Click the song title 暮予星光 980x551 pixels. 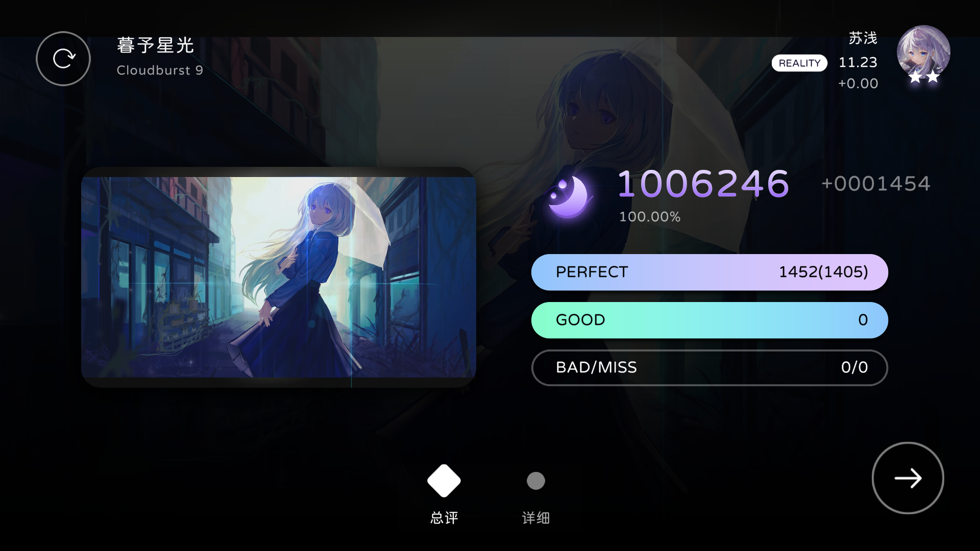[155, 45]
